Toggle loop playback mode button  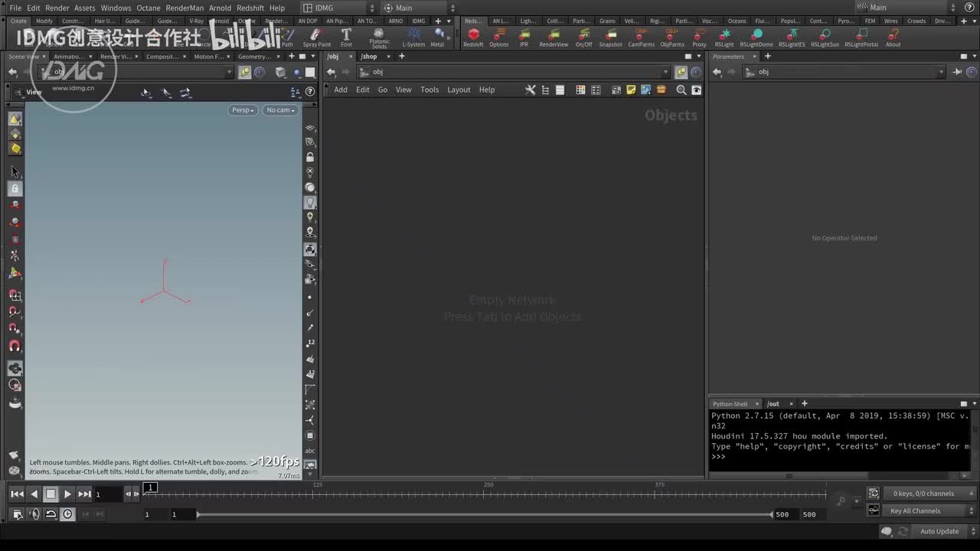51,514
